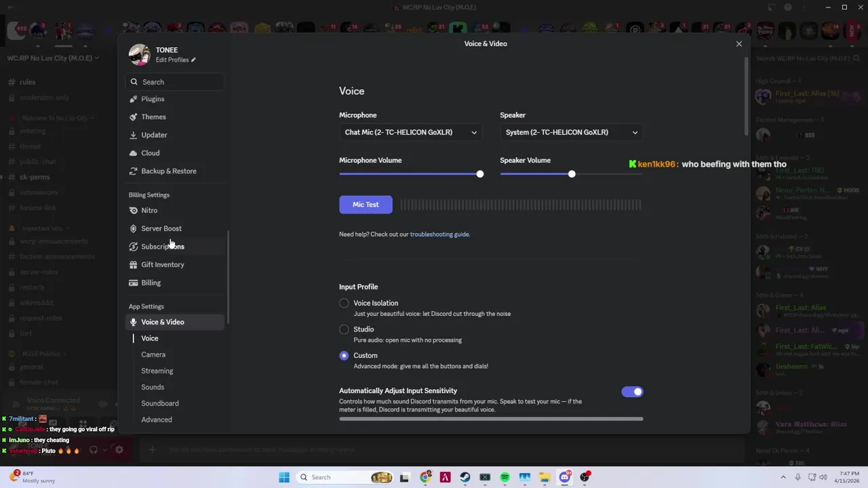Click the Cloud icon in settings sidebar
Image resolution: width=868 pixels, height=488 pixels.
pyautogui.click(x=133, y=153)
